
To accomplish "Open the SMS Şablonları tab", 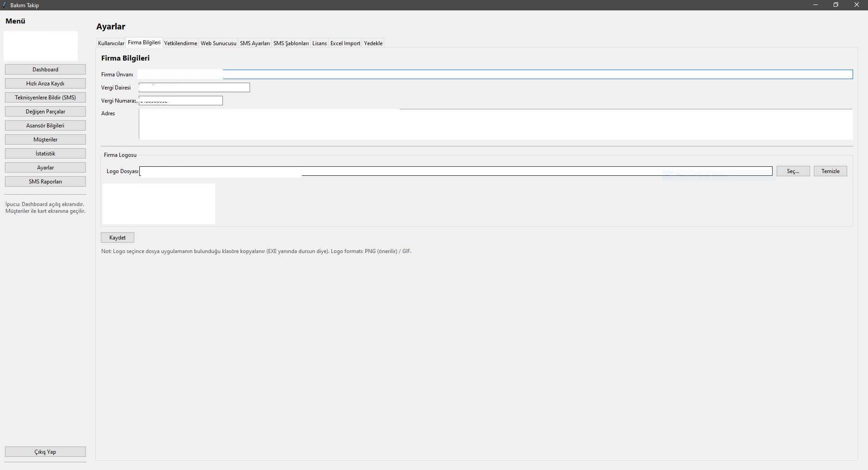I will point(291,43).
